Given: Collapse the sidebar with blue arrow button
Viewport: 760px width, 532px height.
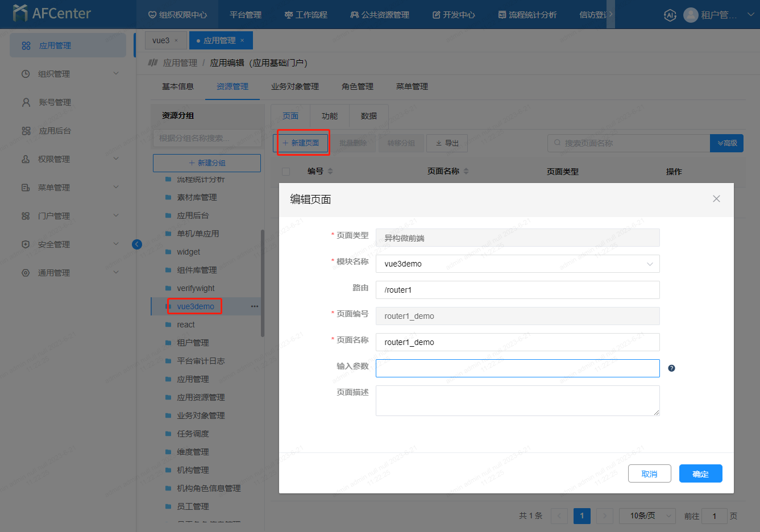Looking at the screenshot, I should pos(137,244).
